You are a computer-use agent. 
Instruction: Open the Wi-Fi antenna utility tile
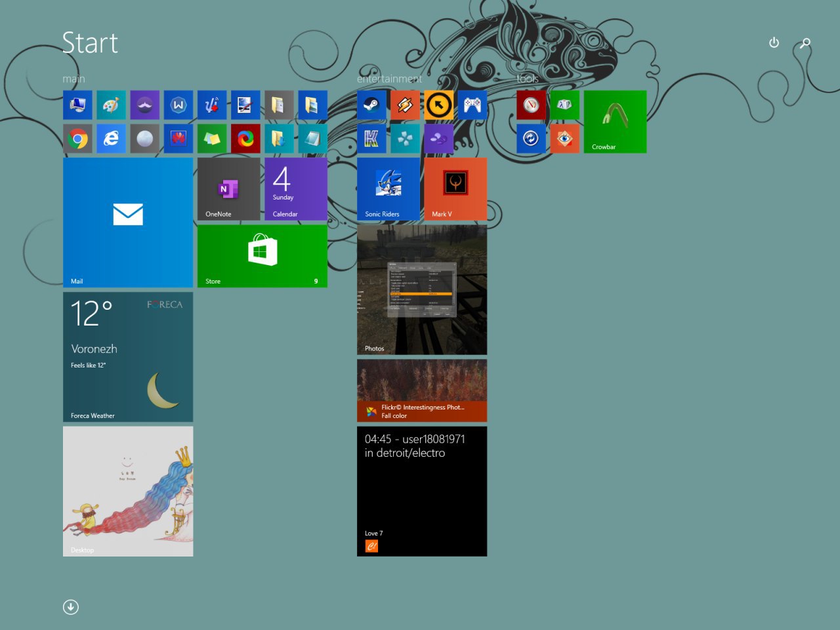(x=212, y=105)
